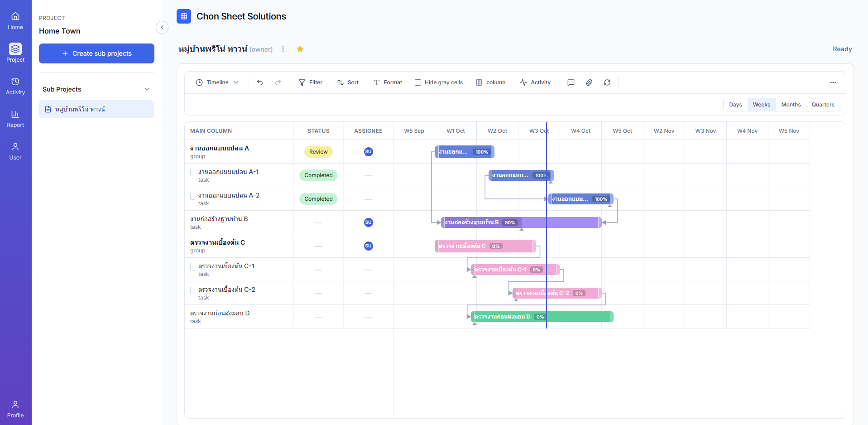Switch the timeline to Months
This screenshot has width=868, height=425.
[791, 105]
